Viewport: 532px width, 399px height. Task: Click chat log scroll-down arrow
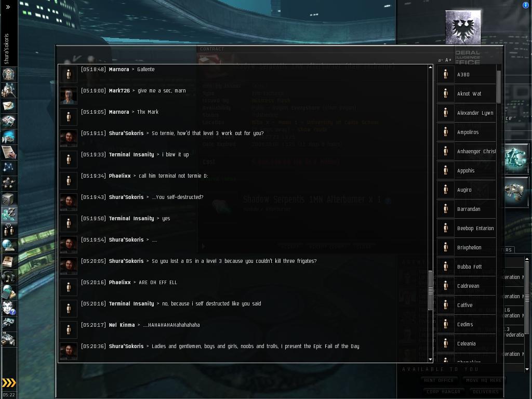[x=430, y=360]
